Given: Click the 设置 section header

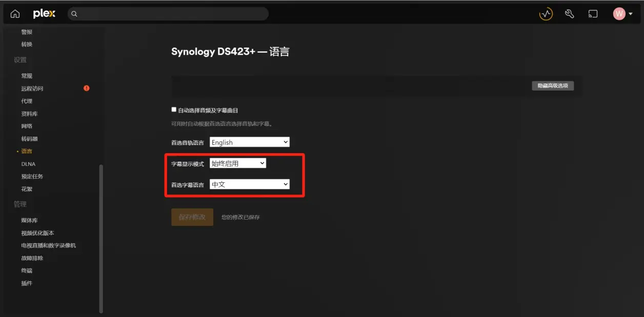Looking at the screenshot, I should tap(20, 60).
